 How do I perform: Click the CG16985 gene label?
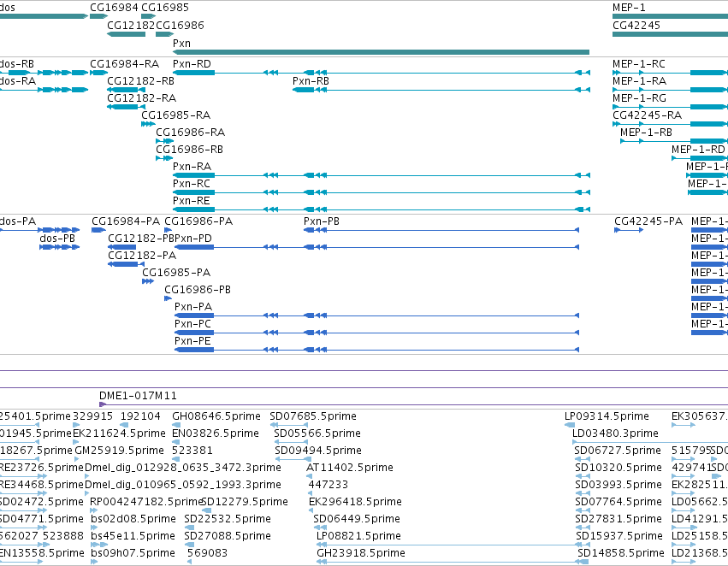tap(165, 8)
